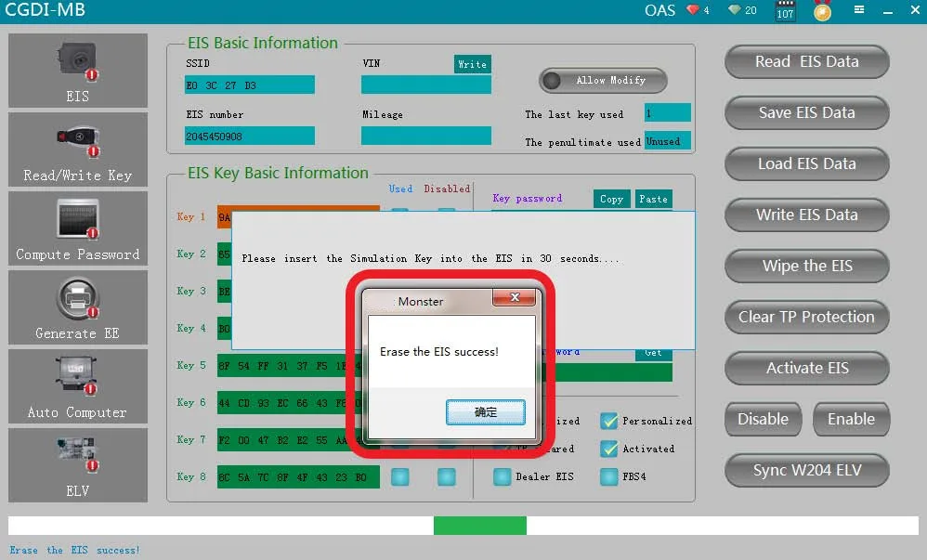Open the Auto Computer module
The height and width of the screenshot is (560, 927).
(x=77, y=386)
